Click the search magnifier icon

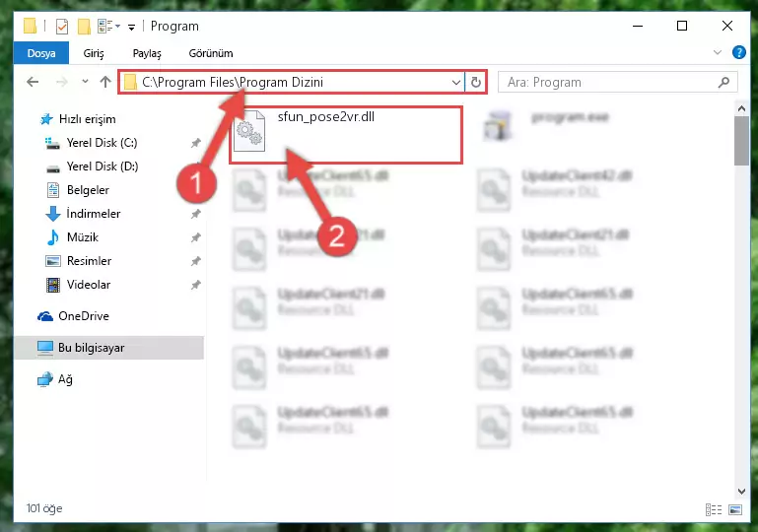(724, 83)
